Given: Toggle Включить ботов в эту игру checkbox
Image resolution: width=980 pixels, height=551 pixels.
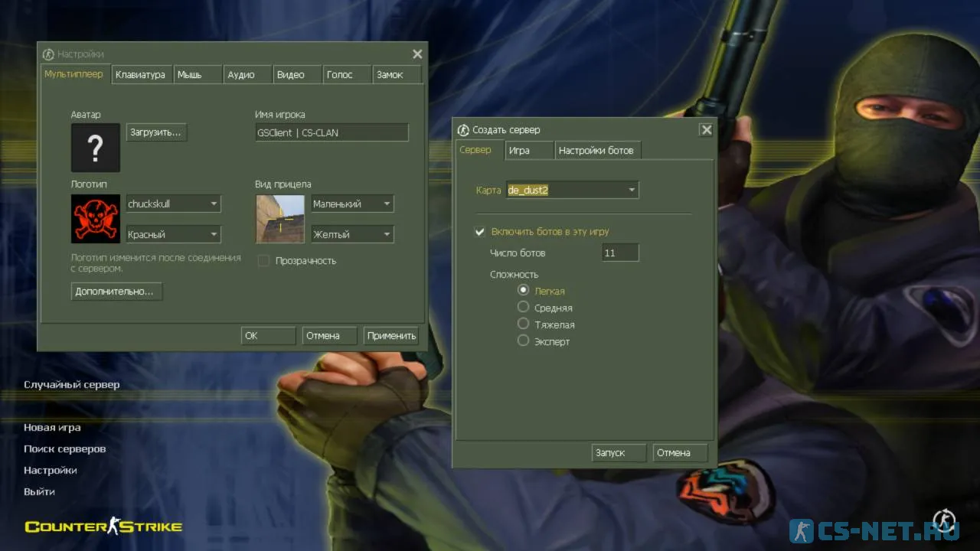Looking at the screenshot, I should (480, 232).
